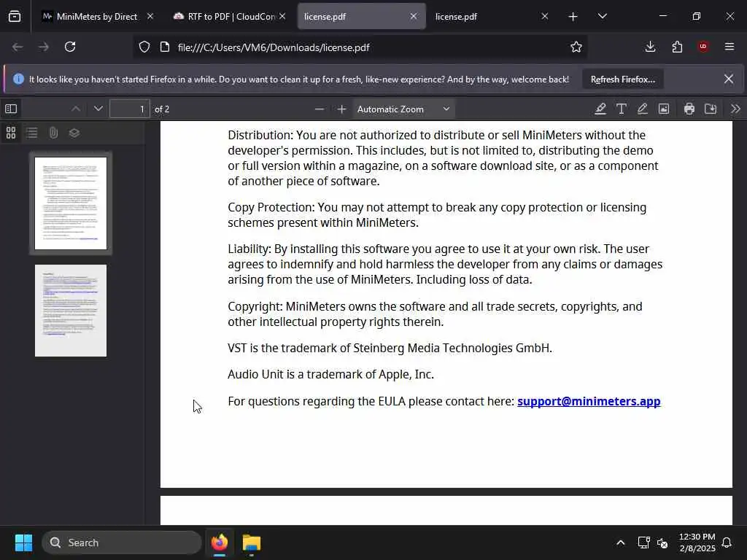This screenshot has width=747, height=560.
Task: Open the Windows Start menu
Action: tap(23, 542)
